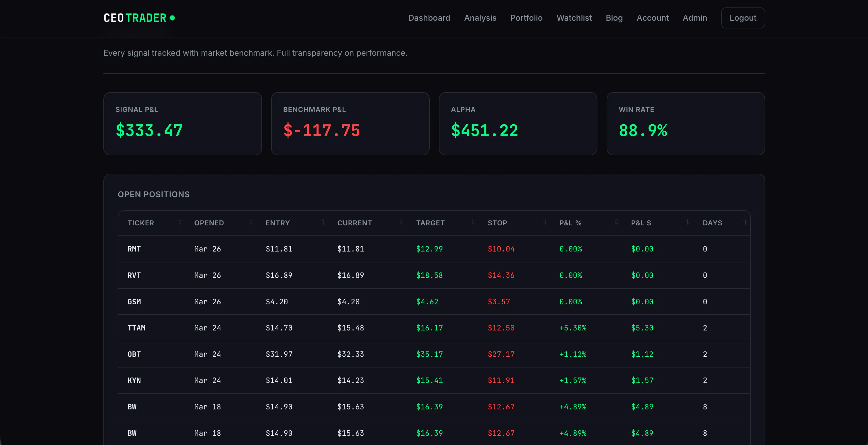Go to the Analysis section
This screenshot has width=868, height=445.
480,18
